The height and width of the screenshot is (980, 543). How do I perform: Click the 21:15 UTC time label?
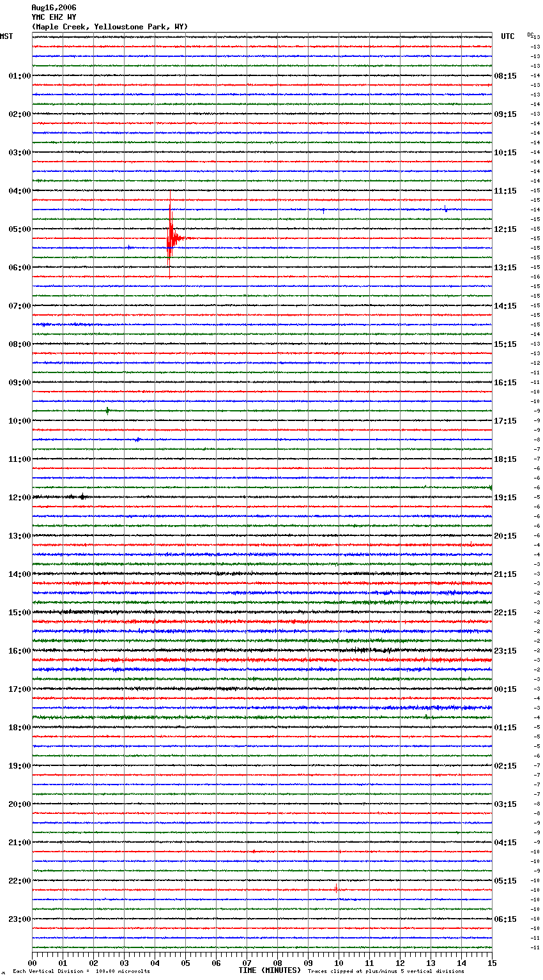[505, 574]
